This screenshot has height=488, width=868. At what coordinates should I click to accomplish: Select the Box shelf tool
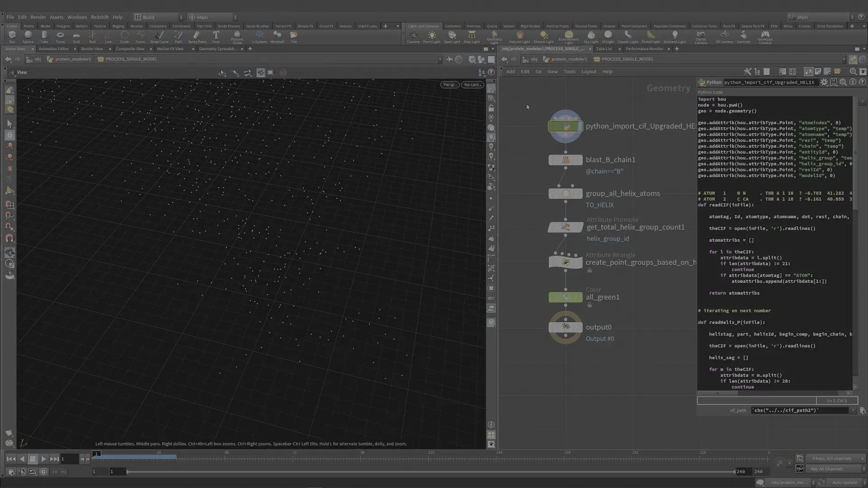point(12,37)
